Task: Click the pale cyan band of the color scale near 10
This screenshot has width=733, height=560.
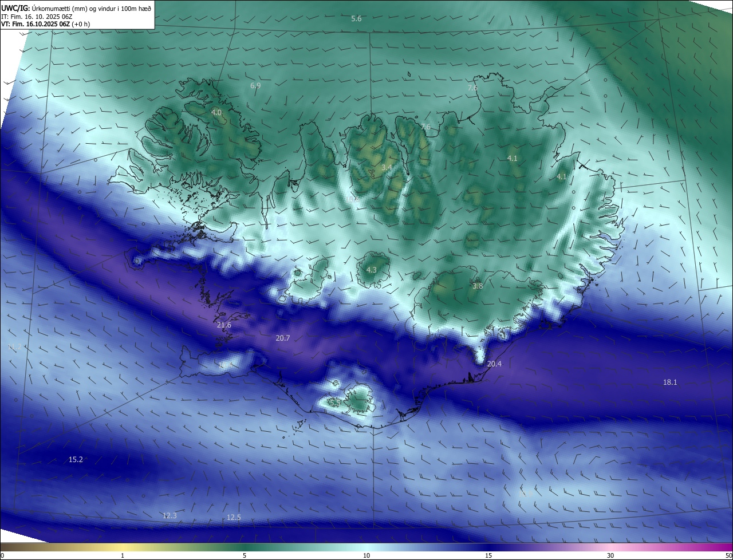Action: pos(366,547)
